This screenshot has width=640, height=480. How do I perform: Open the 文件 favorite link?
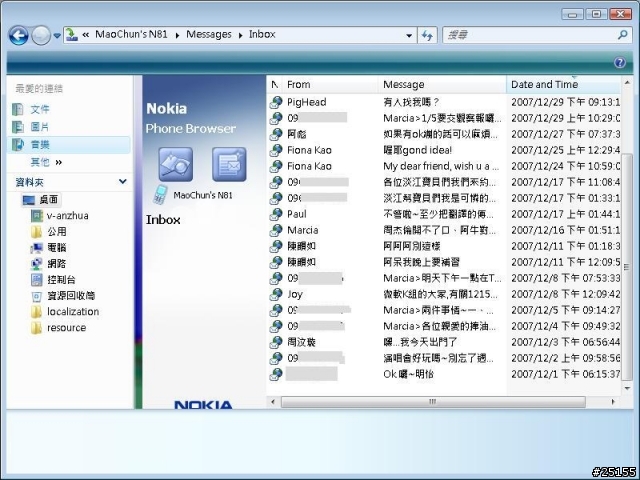click(40, 109)
